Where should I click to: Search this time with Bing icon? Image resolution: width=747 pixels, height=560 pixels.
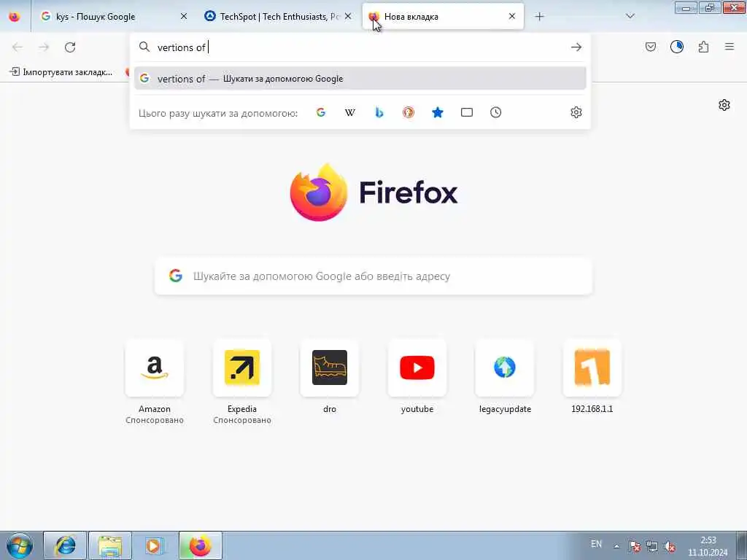point(379,112)
